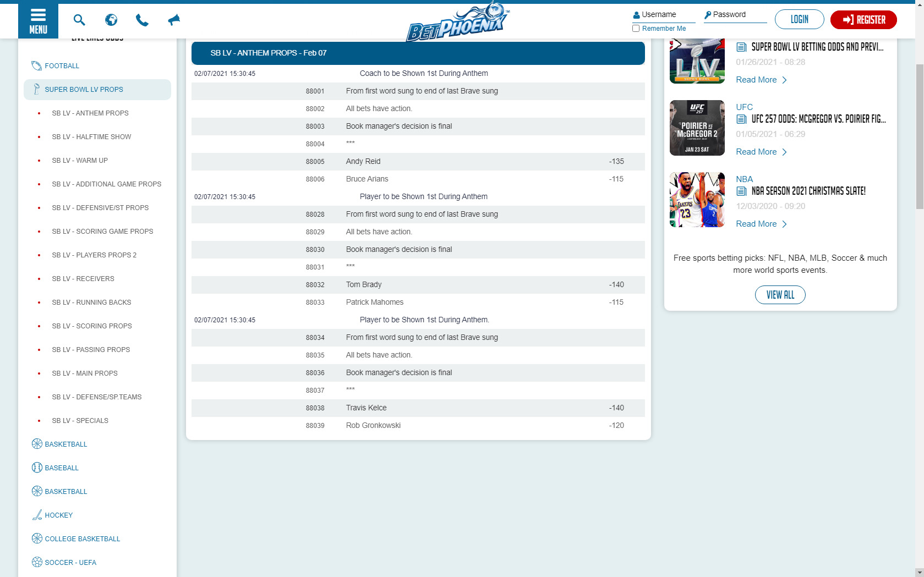
Task: Click the phone contact icon
Action: click(142, 20)
